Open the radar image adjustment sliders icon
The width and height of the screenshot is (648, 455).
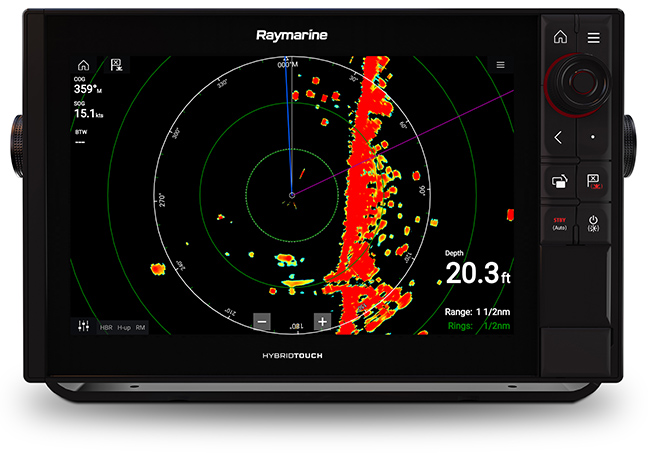[83, 327]
